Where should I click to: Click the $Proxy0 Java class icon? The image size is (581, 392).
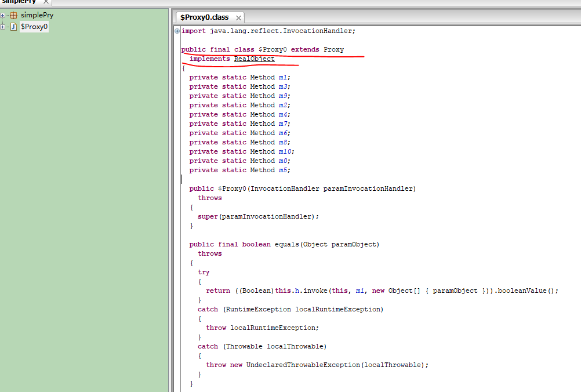(14, 27)
